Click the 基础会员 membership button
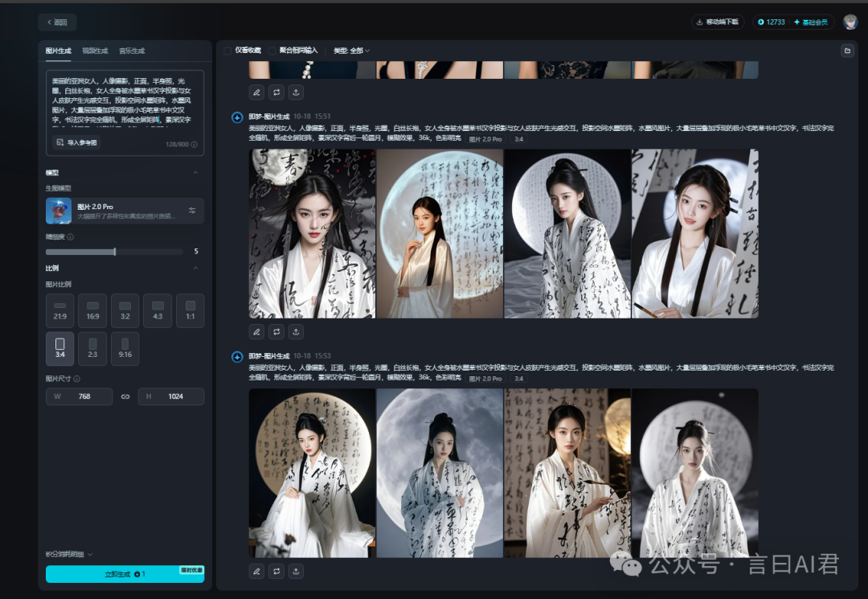This screenshot has width=868, height=599. click(811, 23)
